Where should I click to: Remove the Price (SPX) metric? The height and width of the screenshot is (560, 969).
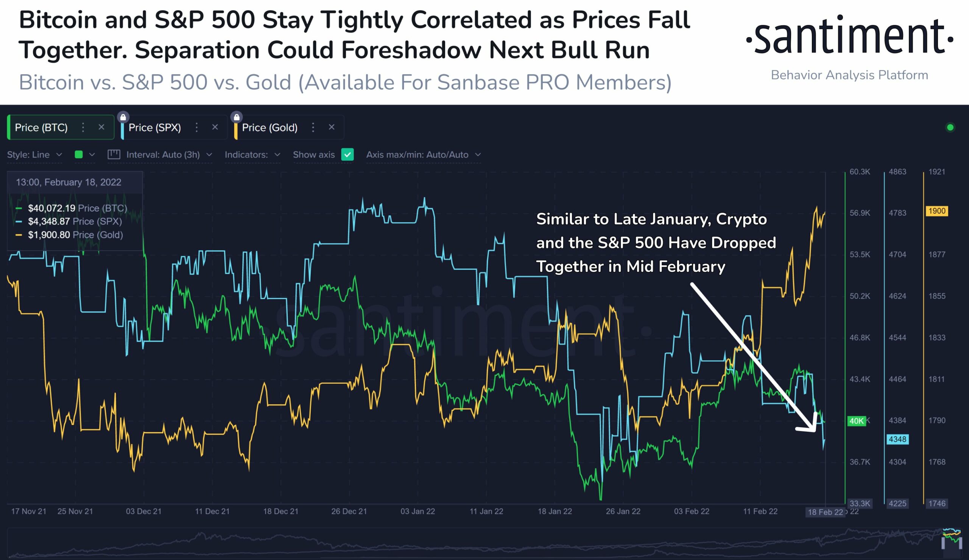point(215,127)
